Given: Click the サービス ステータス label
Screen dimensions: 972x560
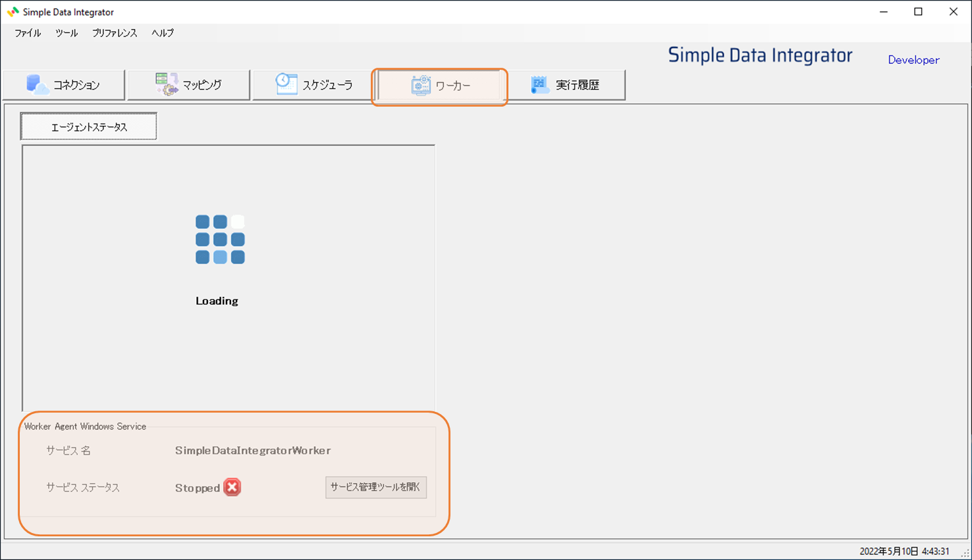Looking at the screenshot, I should click(83, 488).
